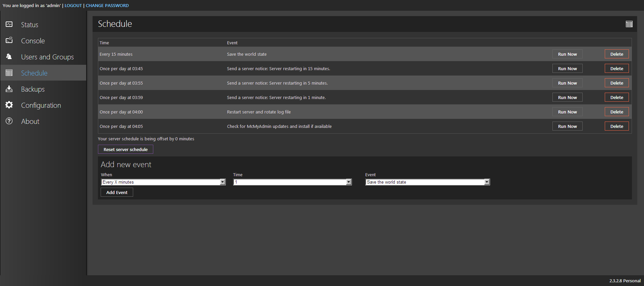Go to Users and Groups
This screenshot has width=644, height=286.
pos(47,57)
